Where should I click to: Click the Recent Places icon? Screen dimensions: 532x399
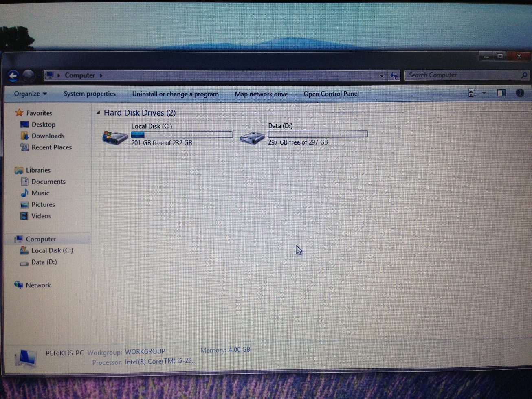click(24, 147)
